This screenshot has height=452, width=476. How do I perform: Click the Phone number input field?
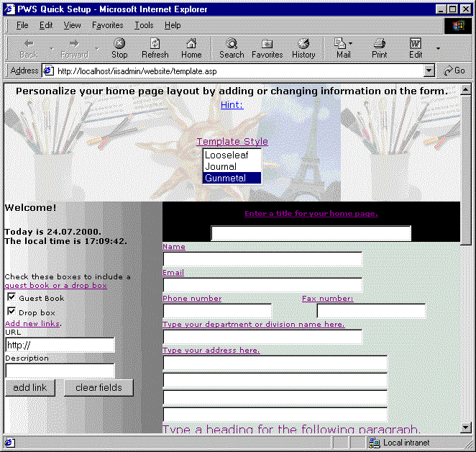tap(217, 311)
